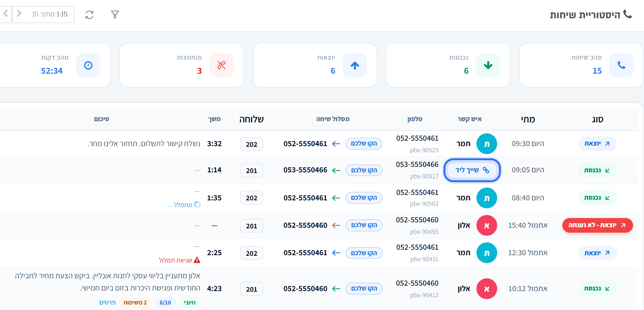The image size is (644, 310).
Task: Click 'הקו שלכם' pill in 15:40 row
Action: (364, 225)
